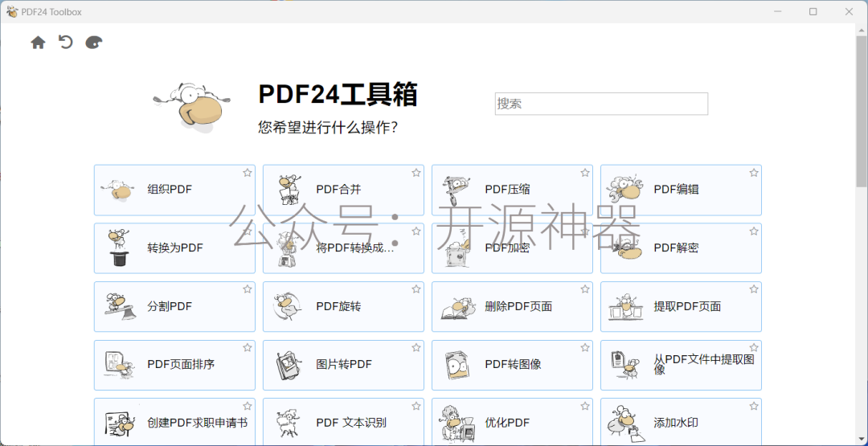Open the PDF压缩 label

click(x=508, y=190)
